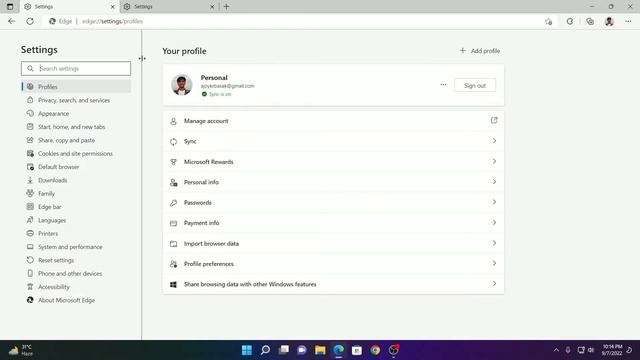Click the Personal profile avatar picture
The width and height of the screenshot is (640, 360).
(182, 85)
